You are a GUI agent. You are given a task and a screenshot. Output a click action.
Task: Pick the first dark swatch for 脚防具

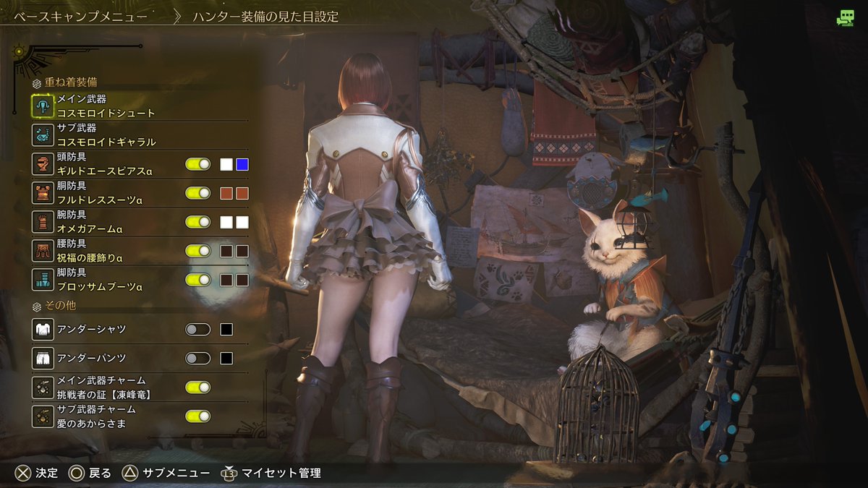(x=226, y=280)
